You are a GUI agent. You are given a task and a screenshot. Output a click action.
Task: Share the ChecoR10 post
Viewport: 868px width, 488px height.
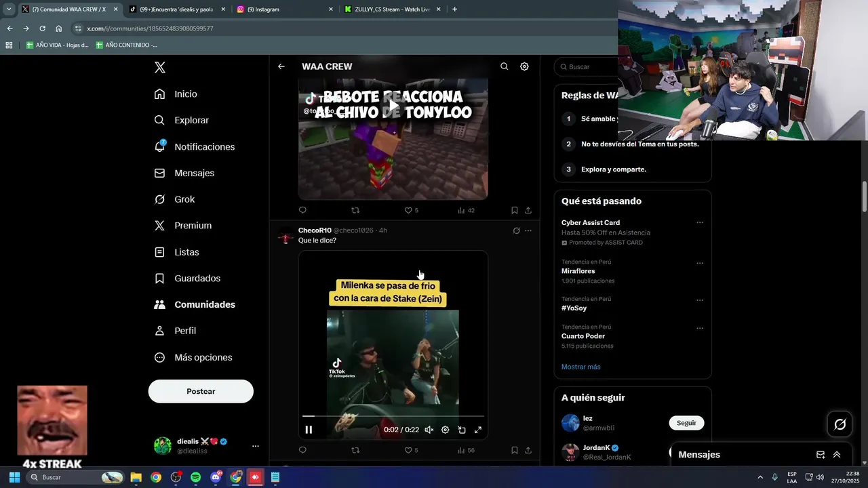tap(528, 450)
